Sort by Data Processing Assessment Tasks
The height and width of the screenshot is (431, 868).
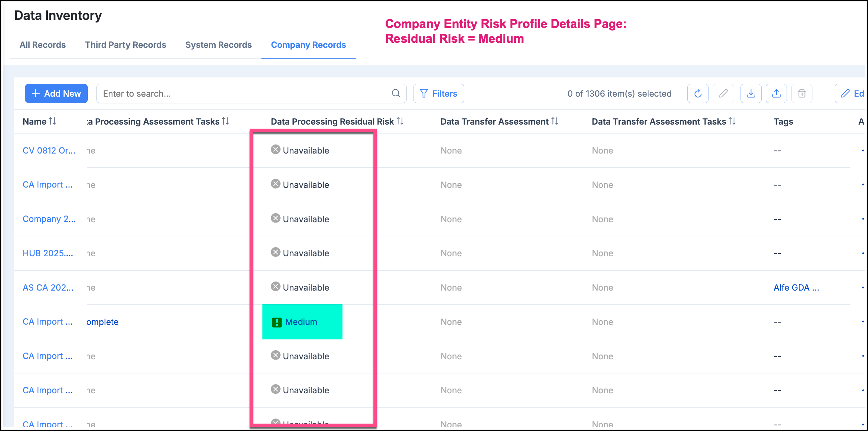(x=226, y=121)
